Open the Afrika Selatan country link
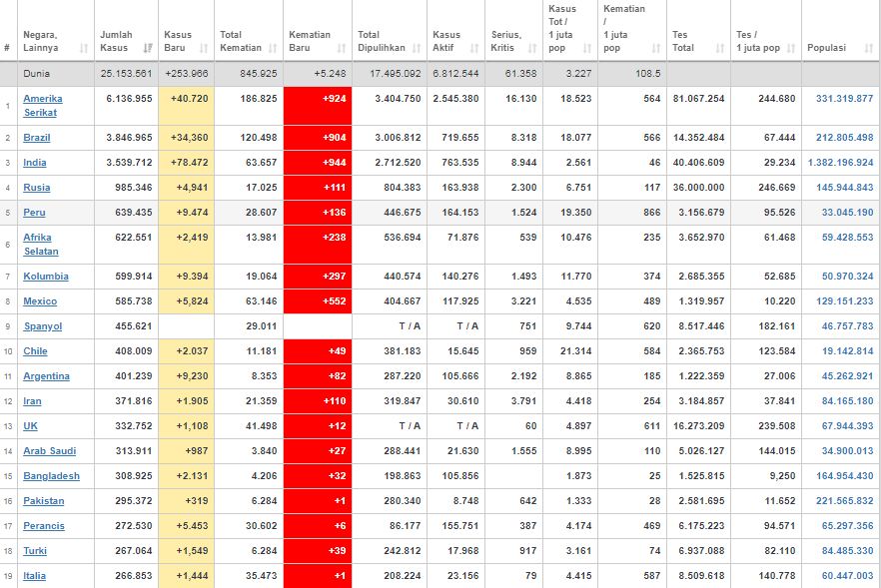 click(x=40, y=245)
